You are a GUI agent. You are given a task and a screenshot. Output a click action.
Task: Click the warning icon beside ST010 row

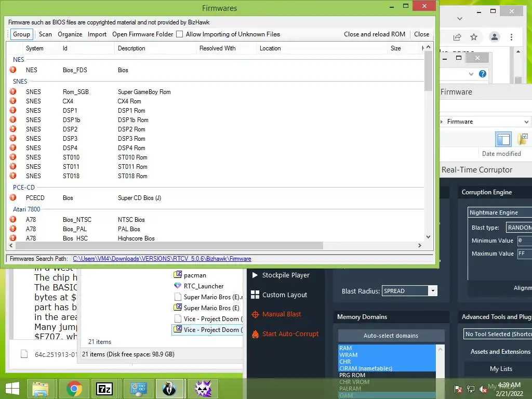(x=13, y=157)
